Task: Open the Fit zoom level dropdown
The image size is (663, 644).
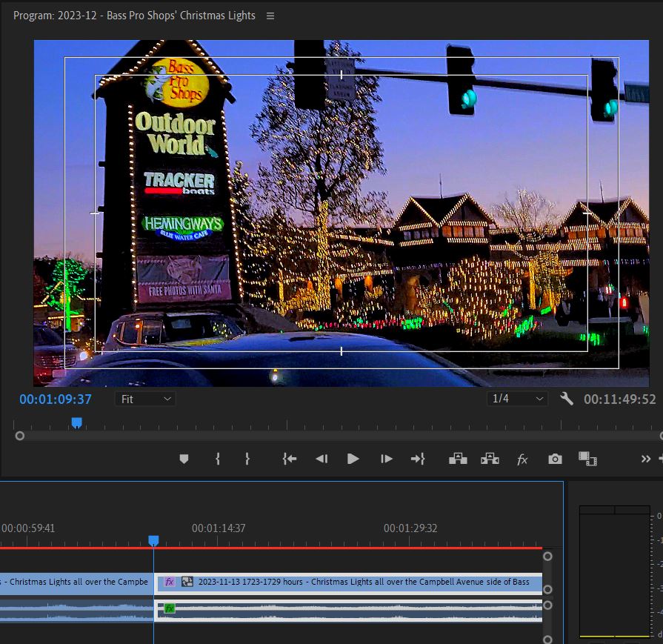Action: coord(145,399)
